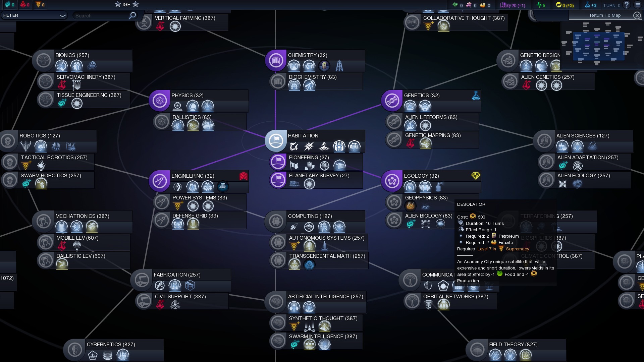Select the Engineering tech round icon

point(159,181)
